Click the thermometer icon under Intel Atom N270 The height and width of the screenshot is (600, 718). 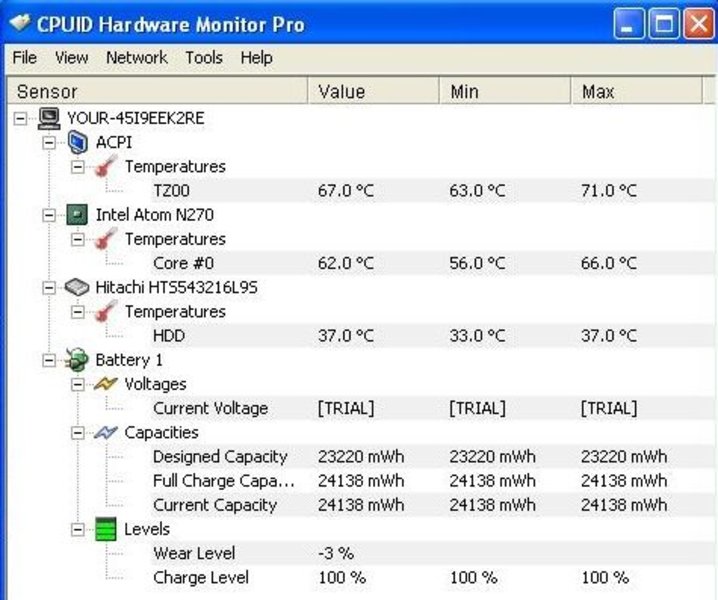(106, 239)
